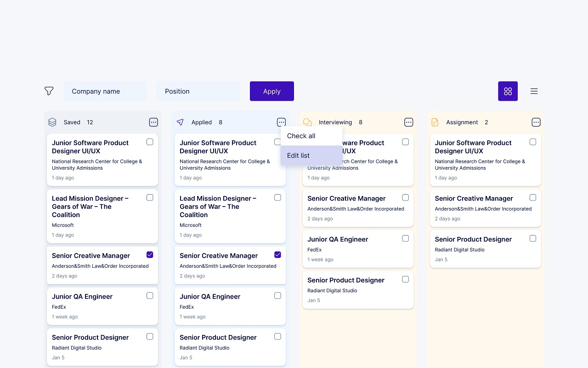
Task: Open the ellipsis menu on the Assignment column
Action: point(536,122)
